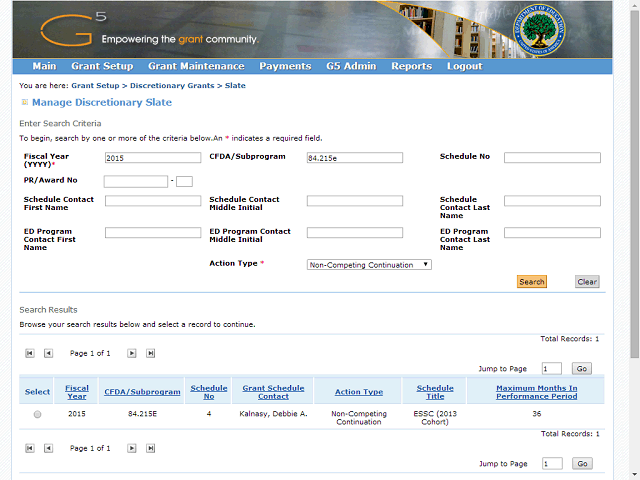Follow the Grant Setup breadcrumb link
The image size is (640, 480).
point(95,86)
